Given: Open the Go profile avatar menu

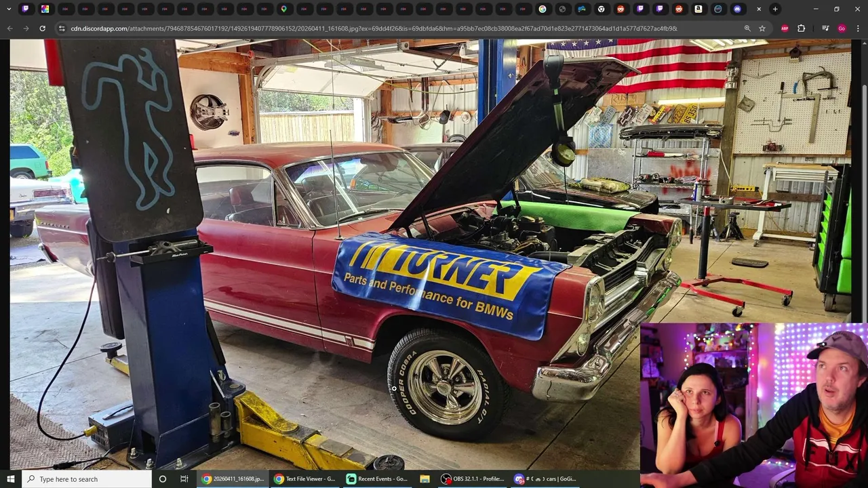Looking at the screenshot, I should tap(842, 28).
